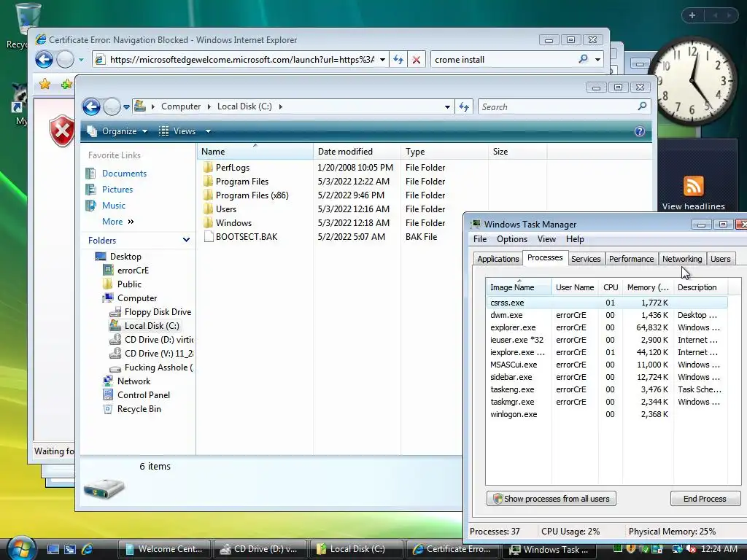This screenshot has width=747, height=560.
Task: Open Task Manager File menu
Action: tap(480, 239)
